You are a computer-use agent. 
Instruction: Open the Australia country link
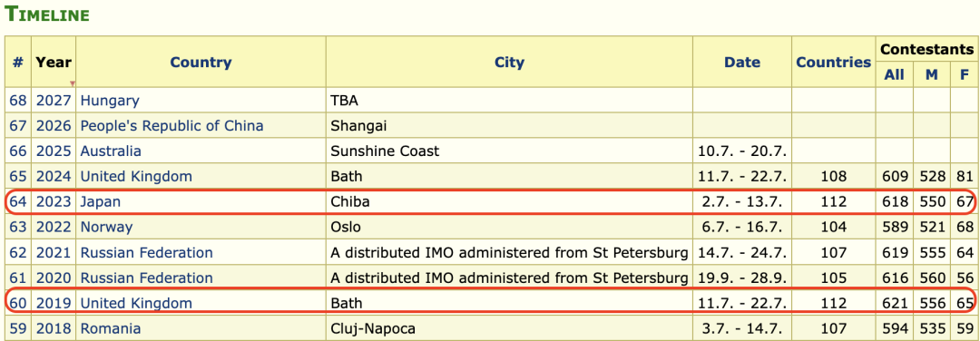(111, 151)
